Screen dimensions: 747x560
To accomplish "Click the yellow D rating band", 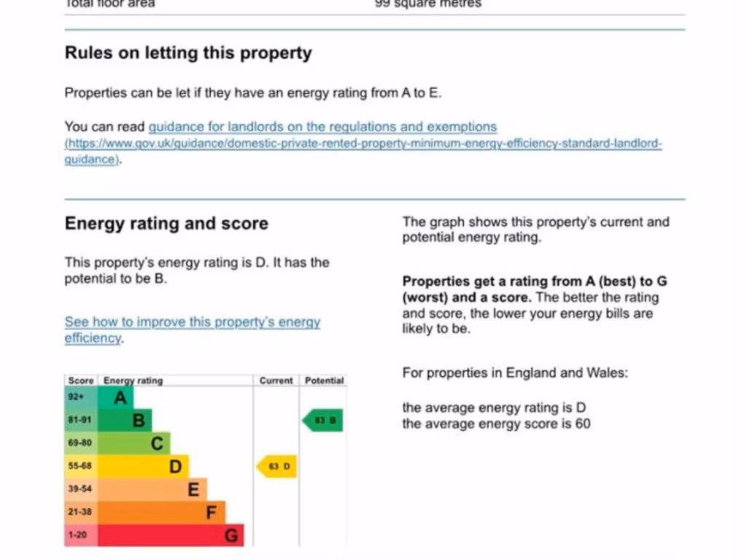I will pyautogui.click(x=144, y=466).
